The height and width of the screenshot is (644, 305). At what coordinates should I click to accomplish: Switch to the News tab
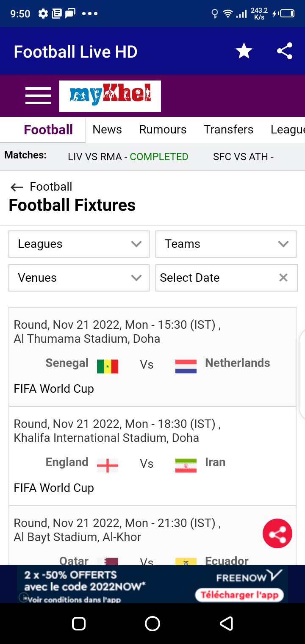(x=107, y=130)
